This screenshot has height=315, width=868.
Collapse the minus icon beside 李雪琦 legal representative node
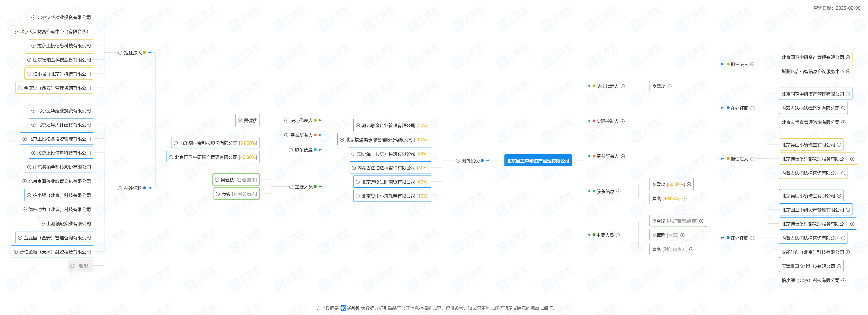670,86
